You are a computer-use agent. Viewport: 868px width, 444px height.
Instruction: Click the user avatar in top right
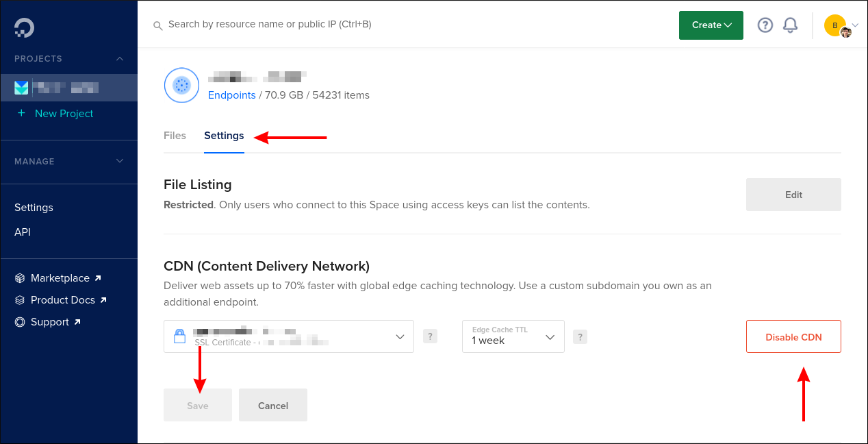[x=834, y=25]
